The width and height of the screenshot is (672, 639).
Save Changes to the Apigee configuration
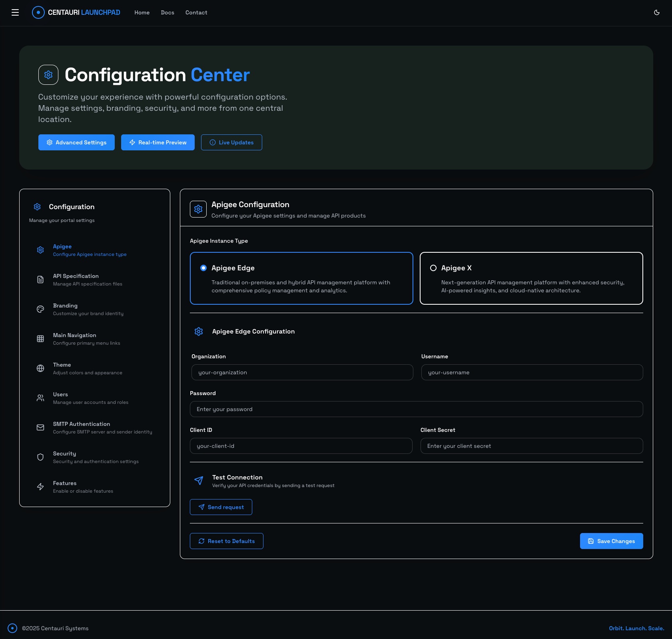point(612,541)
